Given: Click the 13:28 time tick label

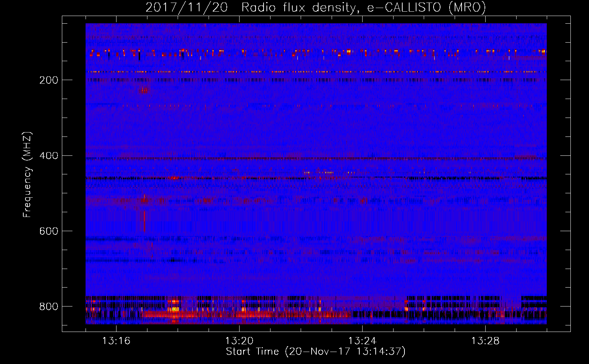Looking at the screenshot, I should coord(485,341).
